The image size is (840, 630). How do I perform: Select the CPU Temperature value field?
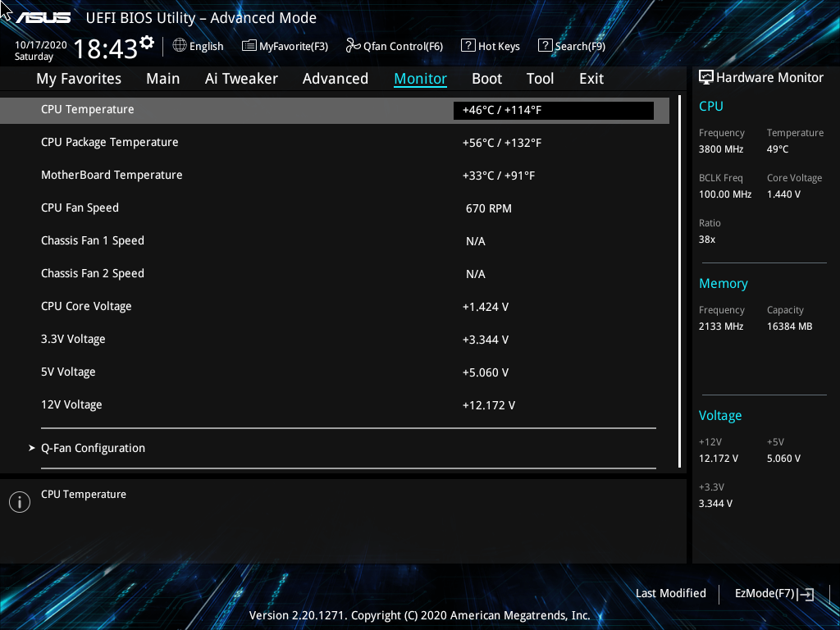coord(554,111)
